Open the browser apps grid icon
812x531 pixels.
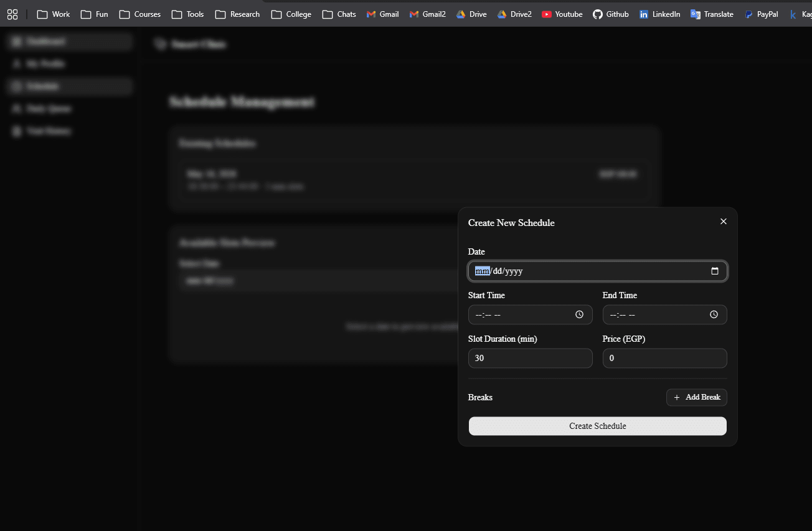pyautogui.click(x=12, y=14)
